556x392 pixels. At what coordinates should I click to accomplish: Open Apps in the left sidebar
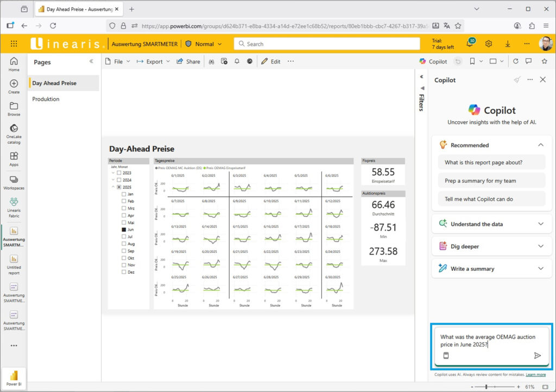[x=14, y=159]
